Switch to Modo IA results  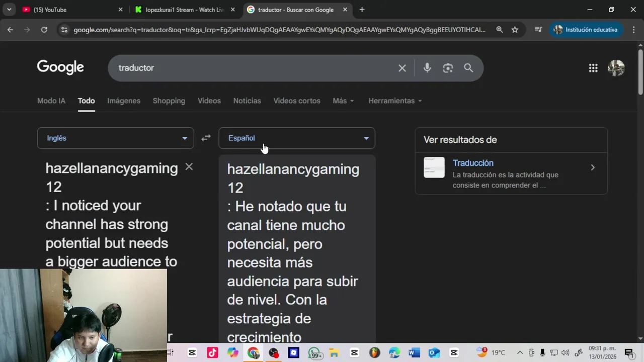(x=51, y=101)
